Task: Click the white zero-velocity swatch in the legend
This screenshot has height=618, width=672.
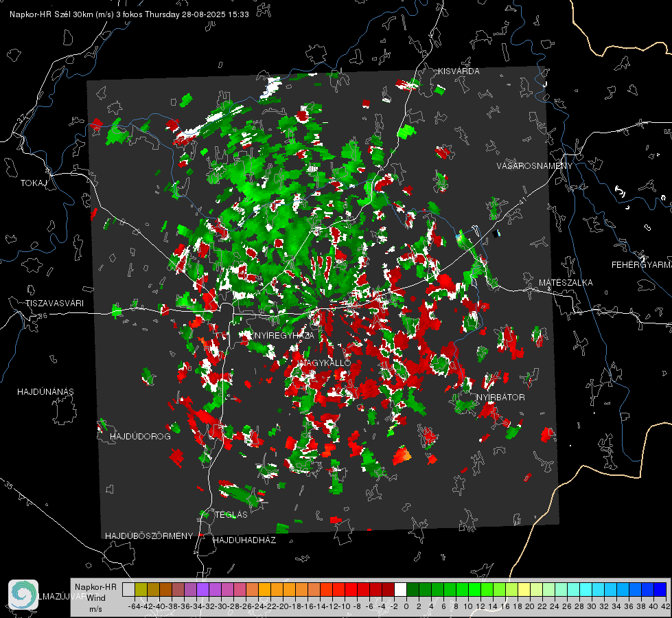Action: click(400, 590)
